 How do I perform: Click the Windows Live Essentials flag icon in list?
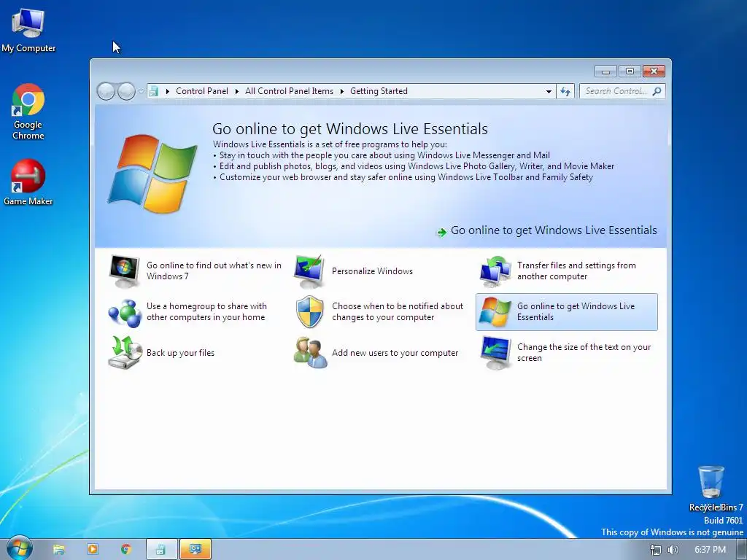(495, 312)
